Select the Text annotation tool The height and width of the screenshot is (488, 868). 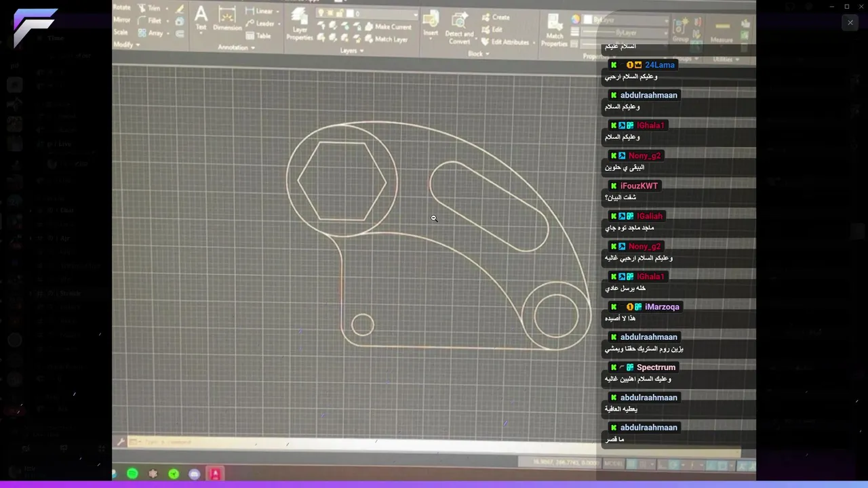pyautogui.click(x=201, y=18)
